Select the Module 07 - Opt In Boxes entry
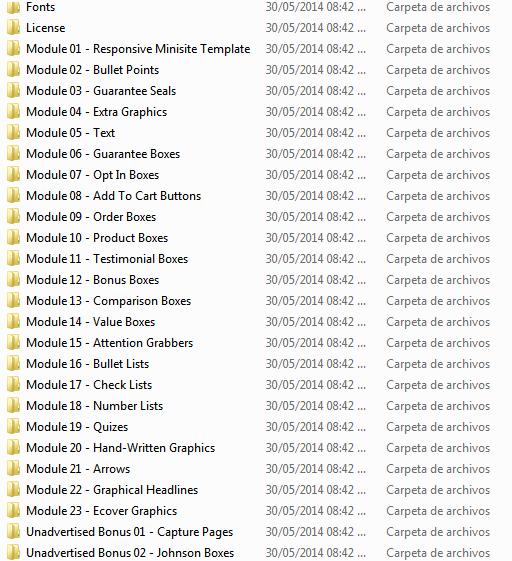The image size is (512, 561). 92,175
